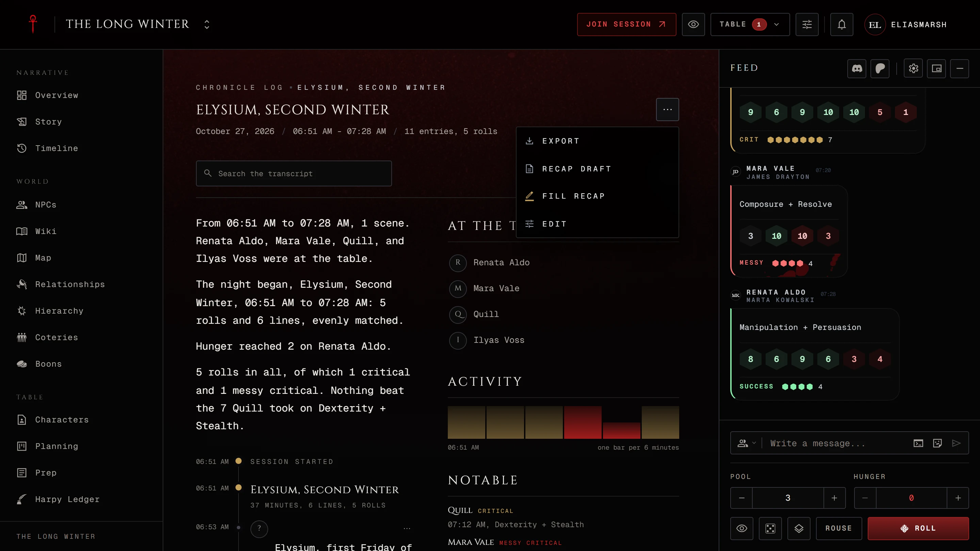Image resolution: width=980 pixels, height=551 pixels.
Task: Increase the Hunger value
Action: point(958,498)
